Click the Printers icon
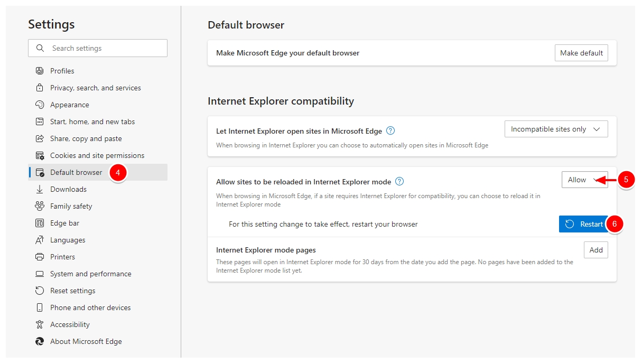 40,257
